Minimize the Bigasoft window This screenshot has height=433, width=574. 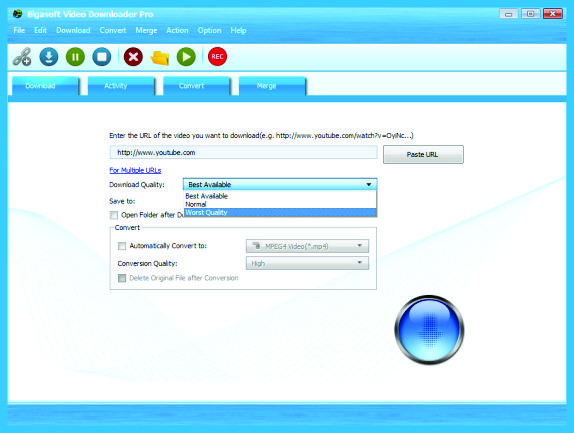(508, 14)
